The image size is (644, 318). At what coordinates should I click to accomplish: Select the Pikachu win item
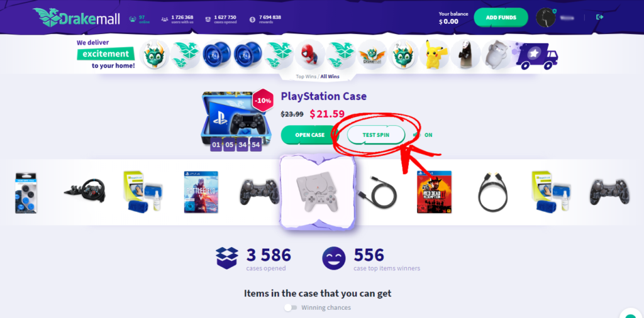(x=434, y=55)
